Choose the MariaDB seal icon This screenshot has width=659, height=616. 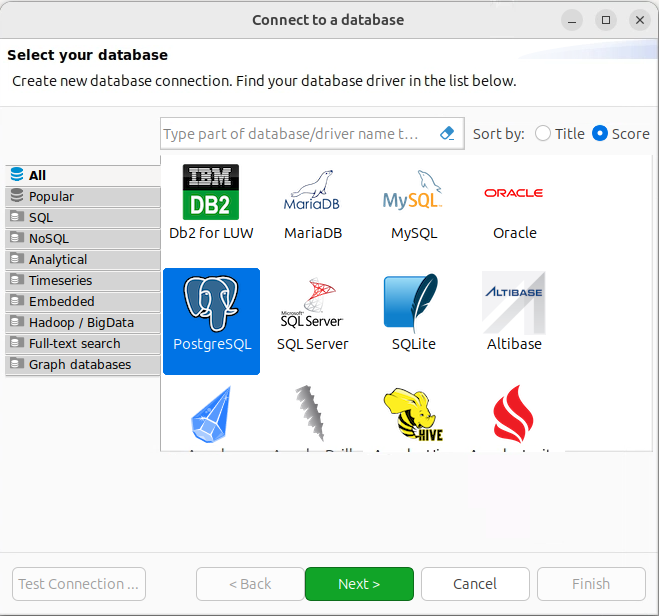point(312,193)
